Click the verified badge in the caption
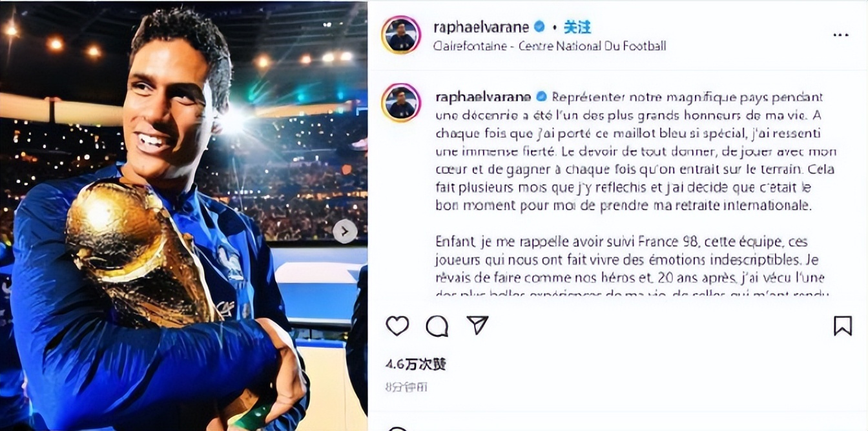Image resolution: width=868 pixels, height=431 pixels. pyautogui.click(x=541, y=97)
